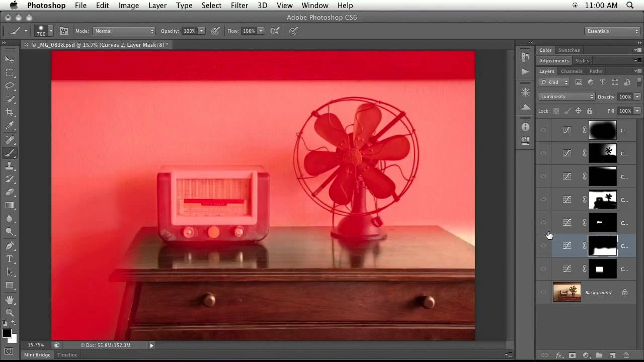Toggle layer filtering switch on or off

pos(639,82)
